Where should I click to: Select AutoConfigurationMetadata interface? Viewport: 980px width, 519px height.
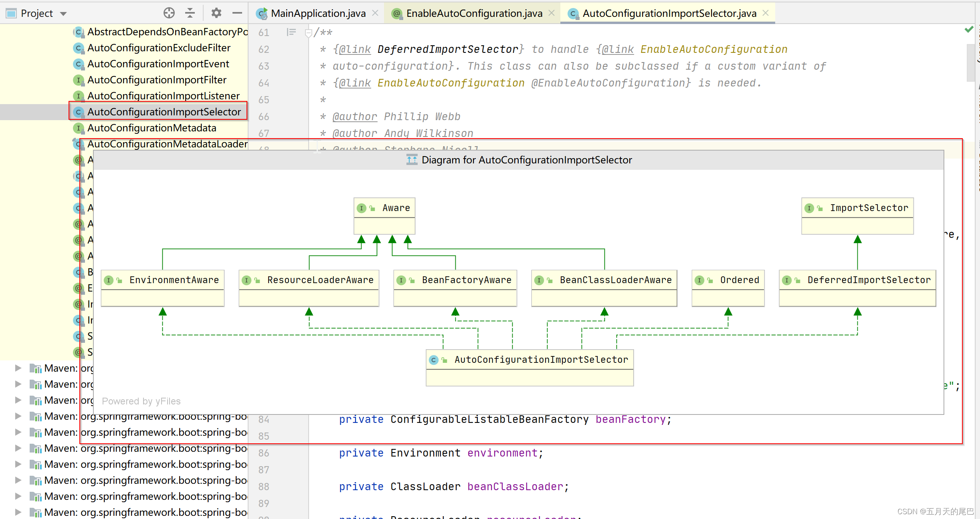pos(152,128)
